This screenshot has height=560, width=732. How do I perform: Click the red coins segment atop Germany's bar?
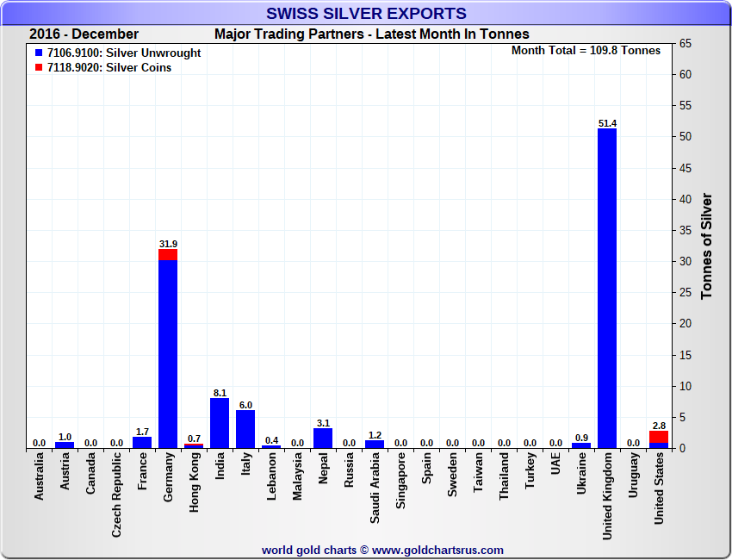pos(168,254)
